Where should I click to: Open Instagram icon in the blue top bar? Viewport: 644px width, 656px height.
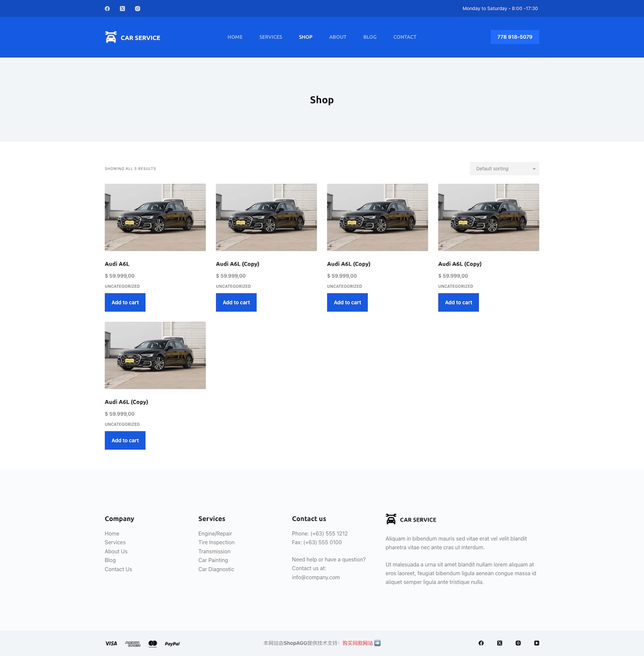[x=137, y=9]
